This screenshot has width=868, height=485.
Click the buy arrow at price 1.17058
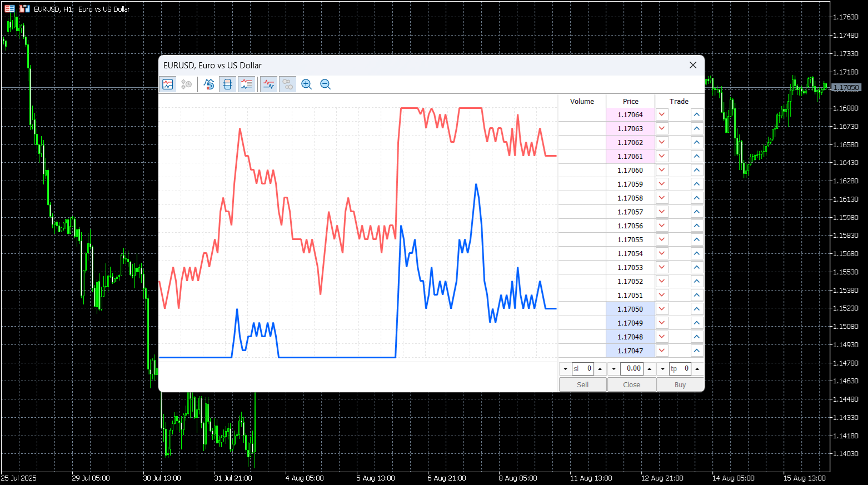(697, 198)
